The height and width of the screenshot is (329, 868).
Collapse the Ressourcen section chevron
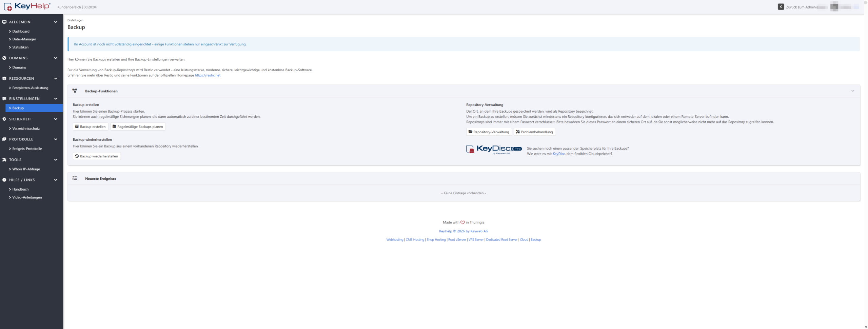(56, 78)
